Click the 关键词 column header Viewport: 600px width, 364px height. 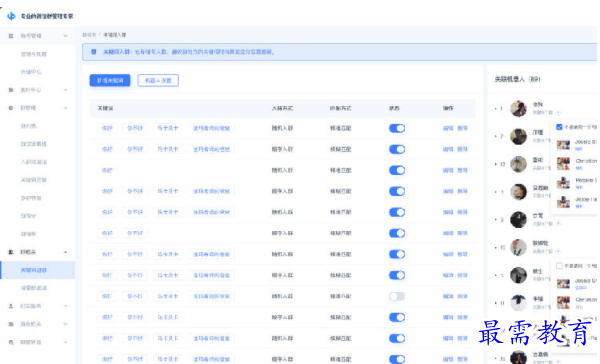point(105,108)
